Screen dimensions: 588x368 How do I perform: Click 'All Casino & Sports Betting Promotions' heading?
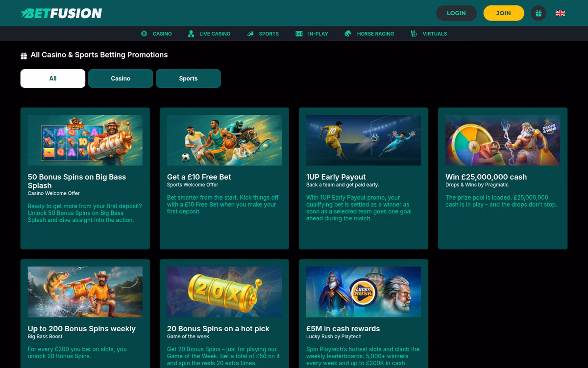99,55
